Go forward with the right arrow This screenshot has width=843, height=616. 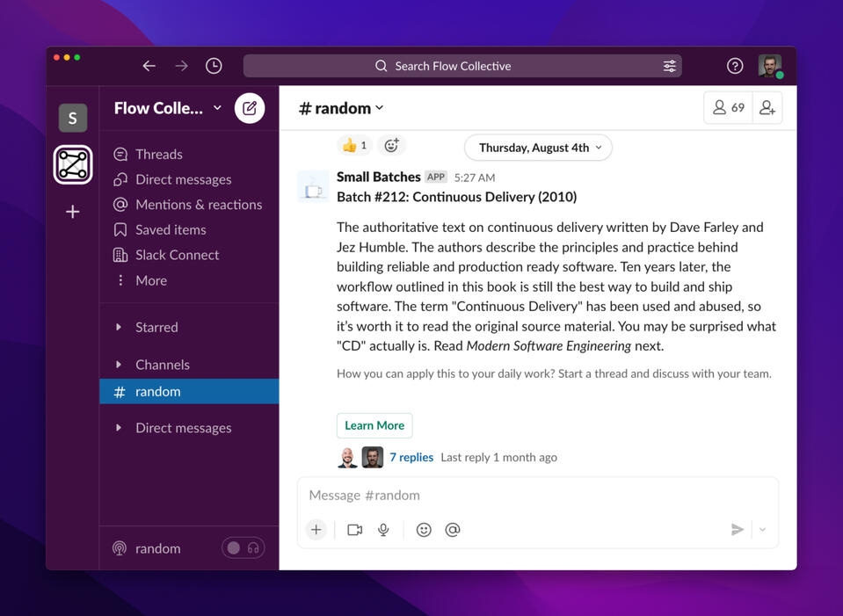[181, 66]
